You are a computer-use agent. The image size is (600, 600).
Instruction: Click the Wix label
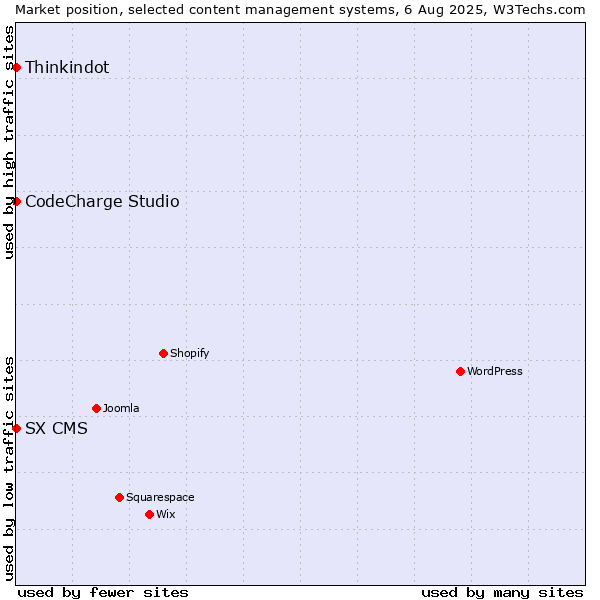click(166, 514)
